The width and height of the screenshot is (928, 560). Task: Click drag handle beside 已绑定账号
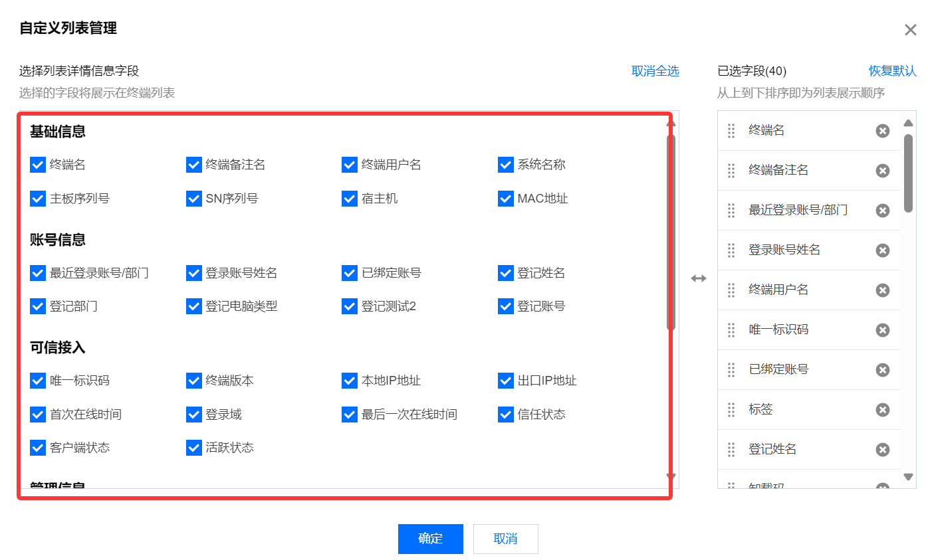click(731, 370)
